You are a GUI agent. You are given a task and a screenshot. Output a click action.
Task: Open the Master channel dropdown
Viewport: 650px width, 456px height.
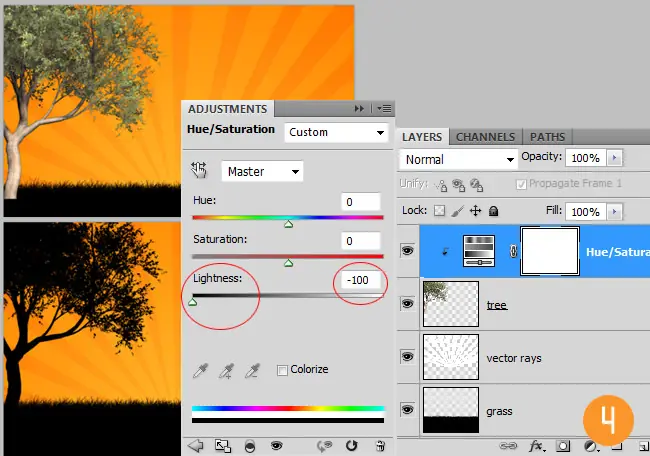[x=262, y=171]
